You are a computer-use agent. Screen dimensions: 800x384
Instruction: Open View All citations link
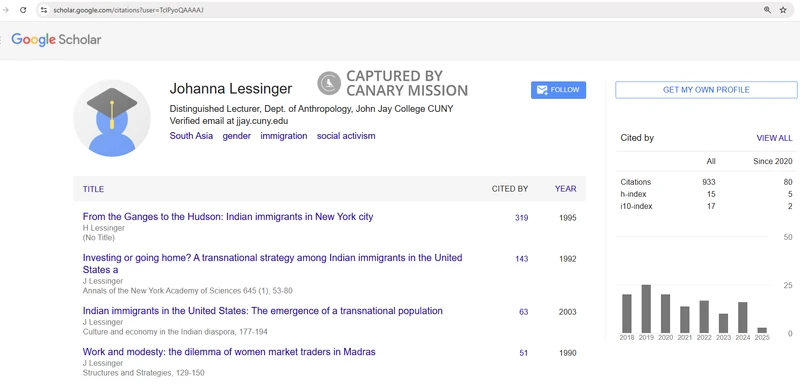tap(774, 138)
